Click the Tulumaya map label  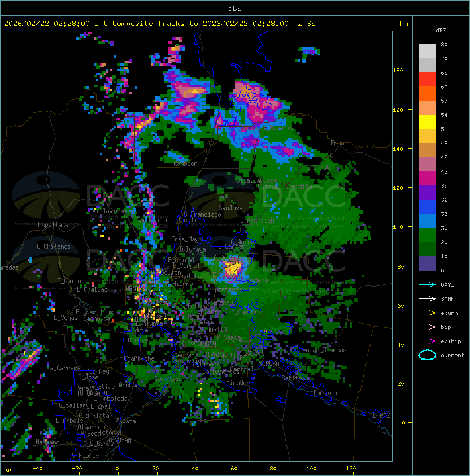click(x=193, y=249)
